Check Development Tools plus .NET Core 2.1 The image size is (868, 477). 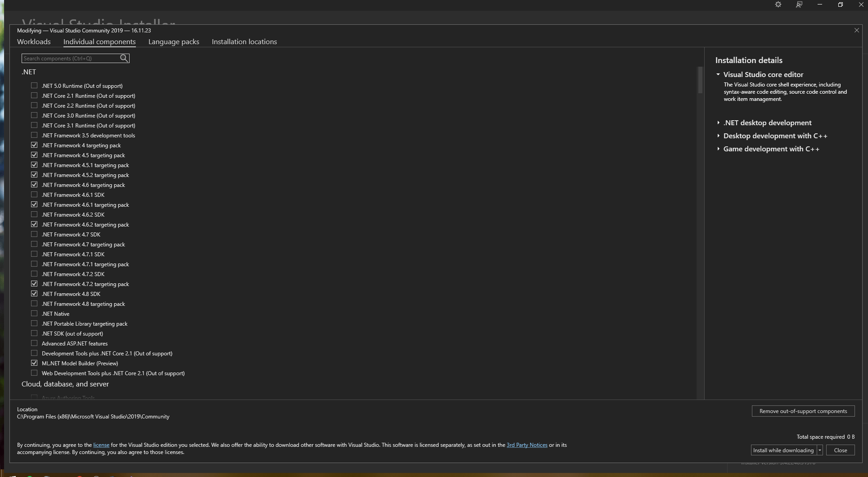pos(34,353)
